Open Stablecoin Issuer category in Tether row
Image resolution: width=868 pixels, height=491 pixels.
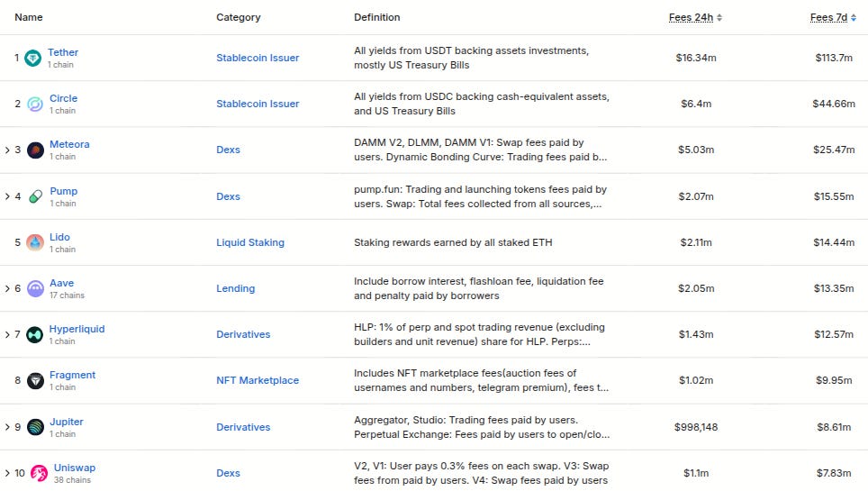(258, 58)
